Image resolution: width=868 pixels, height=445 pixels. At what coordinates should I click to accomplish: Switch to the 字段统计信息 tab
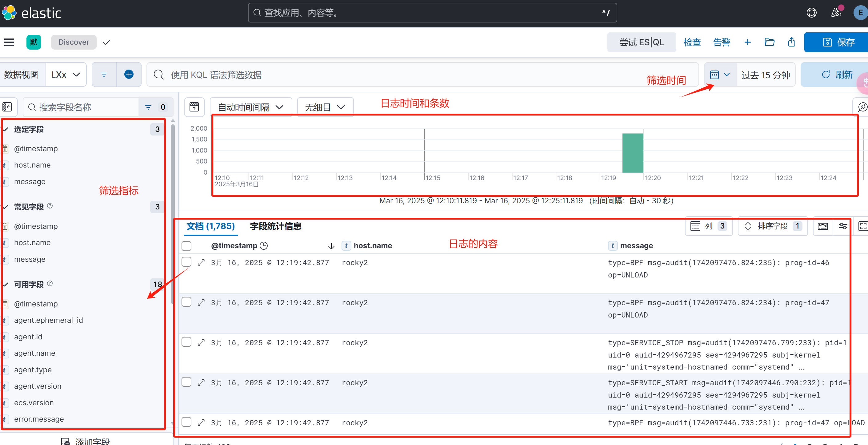(x=275, y=226)
